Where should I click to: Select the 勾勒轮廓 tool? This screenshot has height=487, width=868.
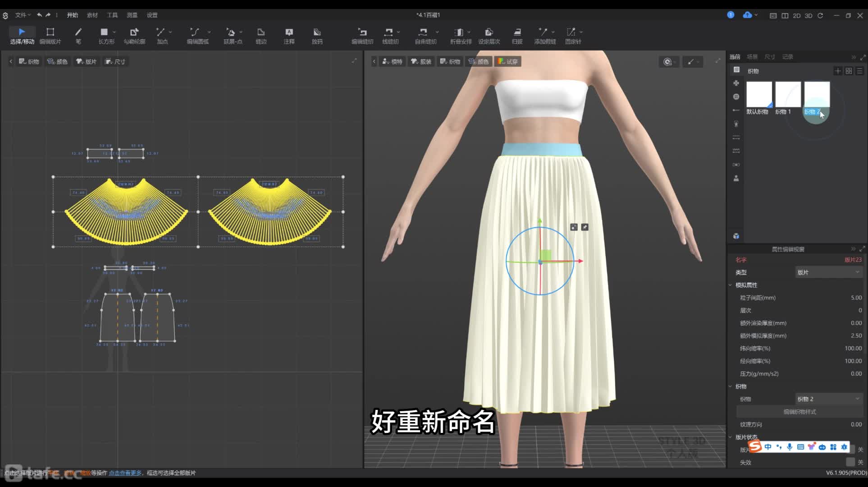pos(134,36)
